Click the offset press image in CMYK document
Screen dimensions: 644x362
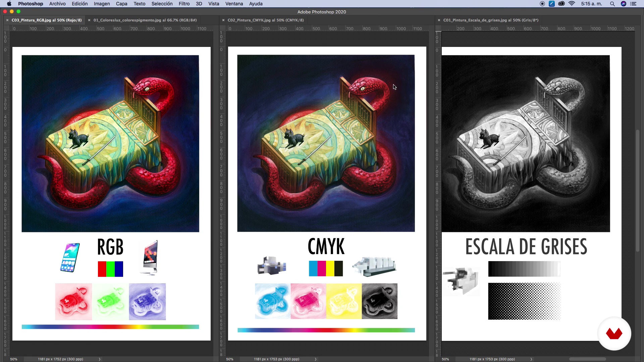375,266
